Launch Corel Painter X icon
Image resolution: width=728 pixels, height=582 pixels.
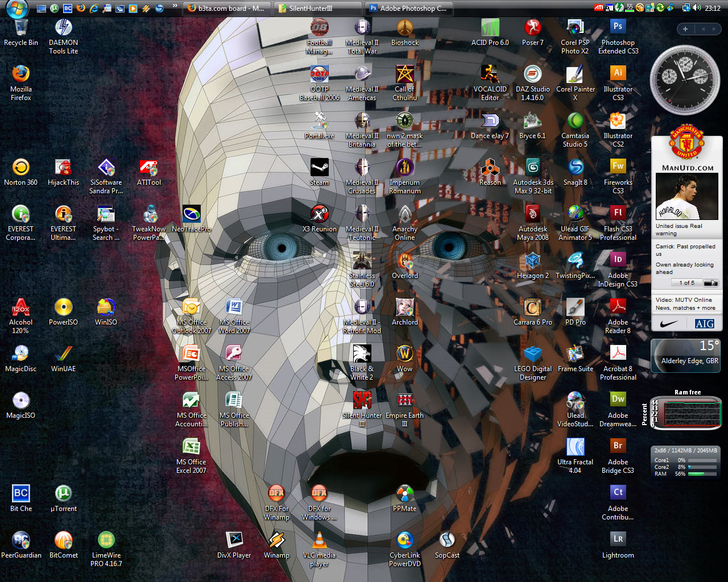(576, 83)
